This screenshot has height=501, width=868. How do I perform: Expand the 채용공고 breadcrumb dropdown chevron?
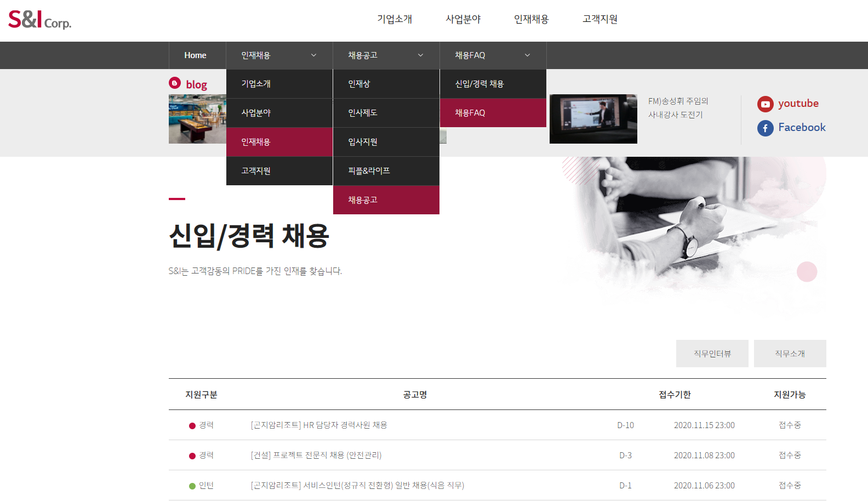click(421, 55)
